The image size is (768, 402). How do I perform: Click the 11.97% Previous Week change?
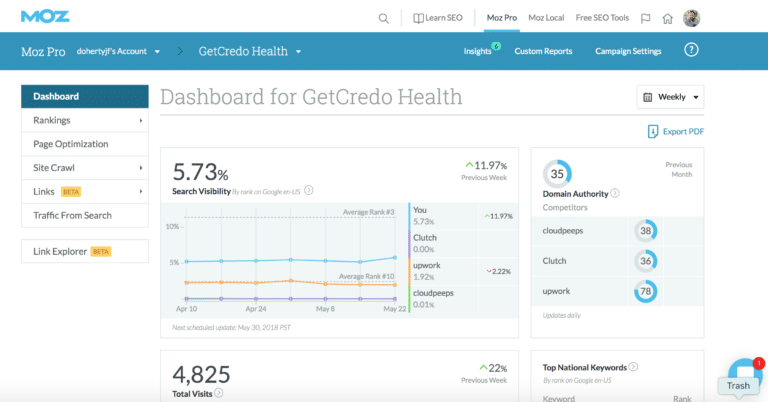tap(486, 166)
